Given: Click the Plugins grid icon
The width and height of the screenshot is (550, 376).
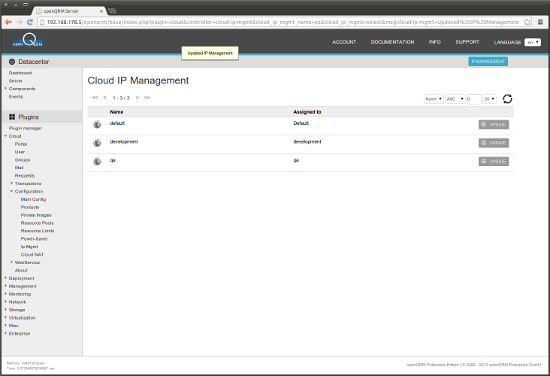Looking at the screenshot, I should click(12, 117).
